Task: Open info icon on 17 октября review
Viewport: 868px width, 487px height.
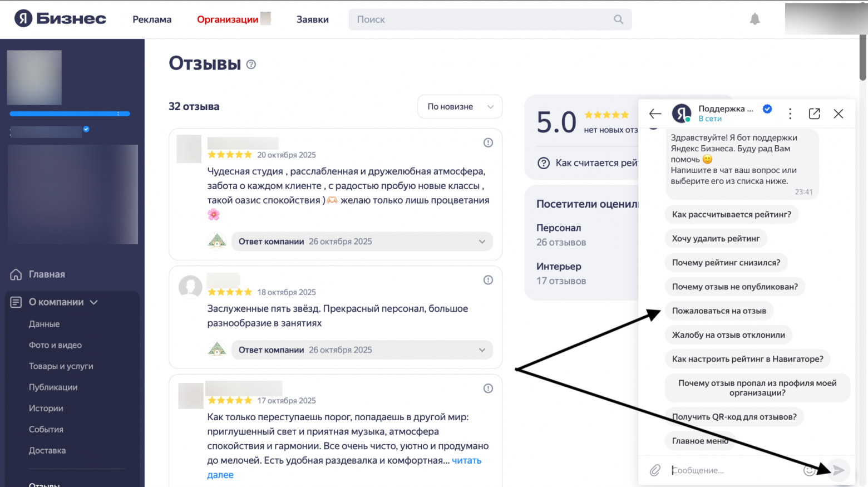Action: click(488, 388)
